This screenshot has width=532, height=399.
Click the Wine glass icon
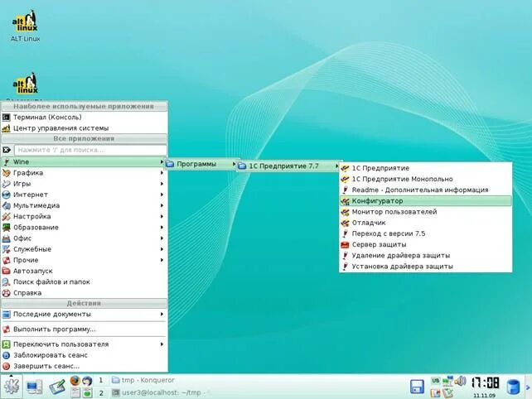[x=6, y=162]
